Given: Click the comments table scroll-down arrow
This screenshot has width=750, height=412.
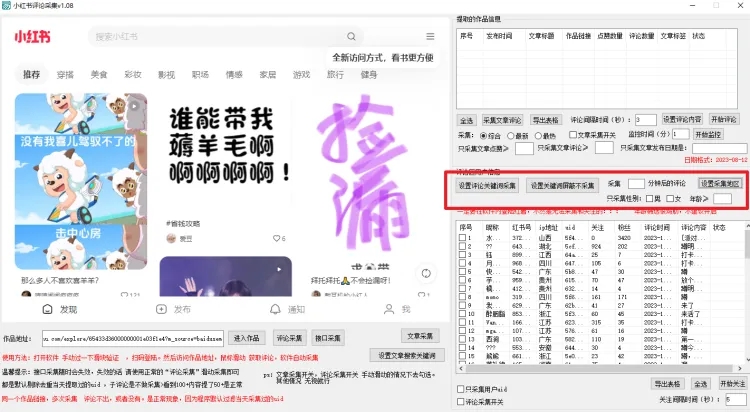Looking at the screenshot, I should point(747,360).
